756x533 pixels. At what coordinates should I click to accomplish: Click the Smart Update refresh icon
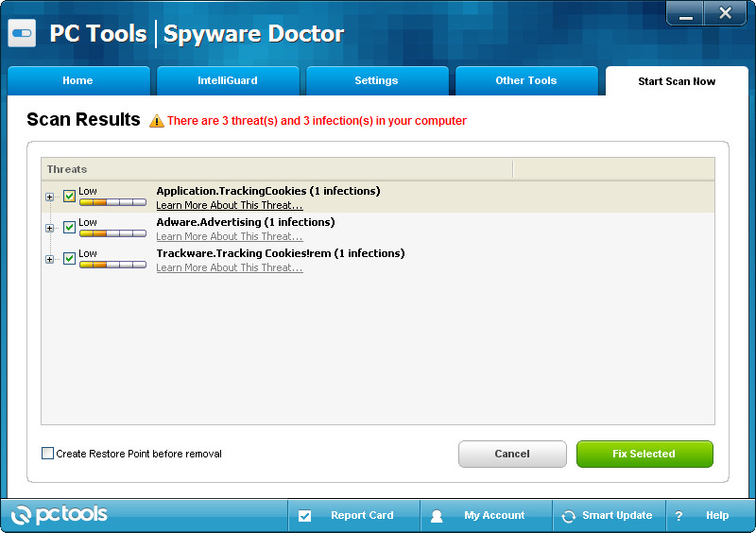pyautogui.click(x=569, y=516)
